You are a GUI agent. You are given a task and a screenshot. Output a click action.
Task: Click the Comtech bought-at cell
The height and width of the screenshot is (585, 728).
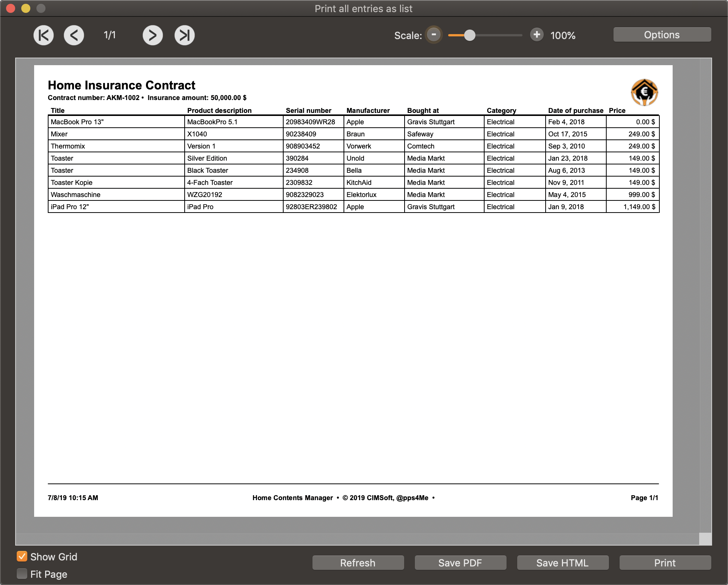pyautogui.click(x=444, y=146)
